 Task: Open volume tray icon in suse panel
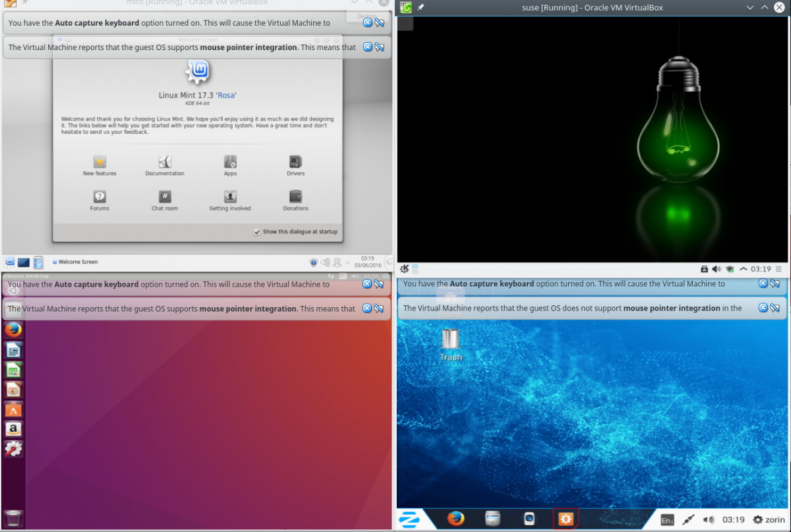[x=717, y=269]
